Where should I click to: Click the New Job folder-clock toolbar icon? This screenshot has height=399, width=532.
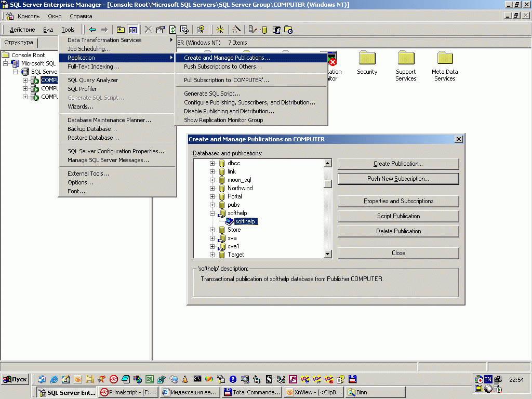click(288, 30)
